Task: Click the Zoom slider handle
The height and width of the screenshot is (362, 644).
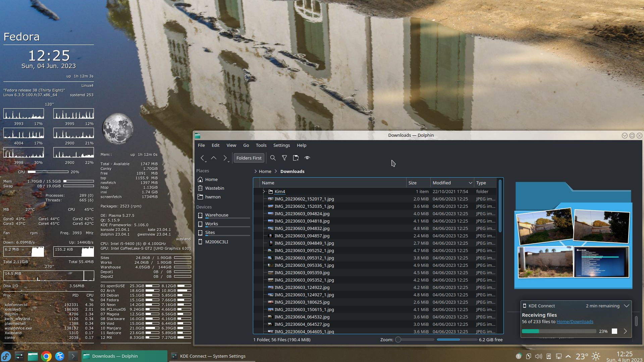Action: 398,340
